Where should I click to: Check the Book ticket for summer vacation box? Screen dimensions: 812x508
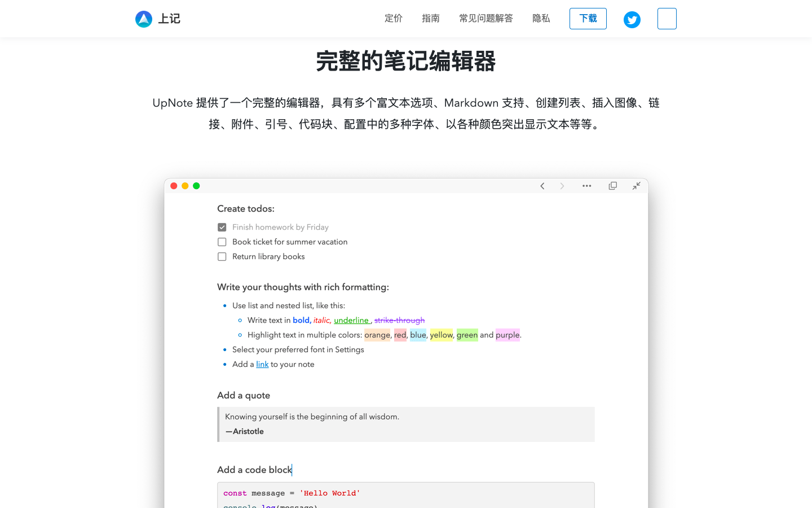pos(222,242)
